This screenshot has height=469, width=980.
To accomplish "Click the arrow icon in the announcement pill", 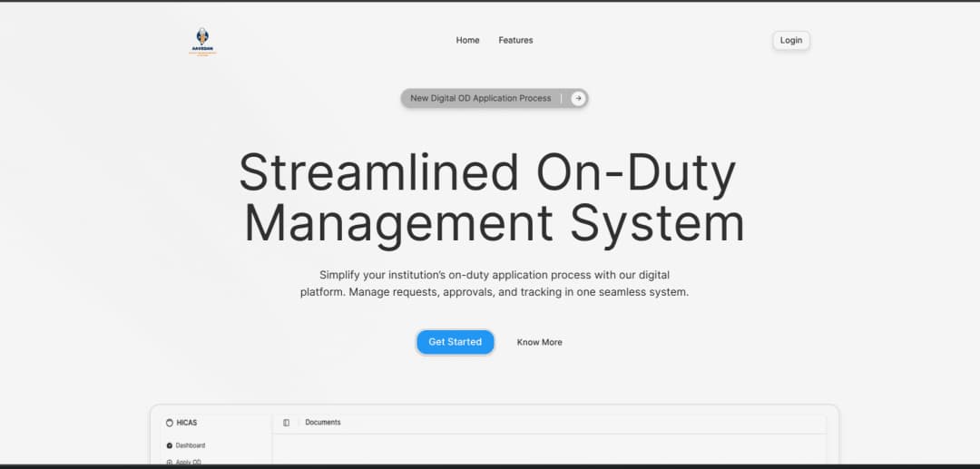I will pyautogui.click(x=578, y=98).
